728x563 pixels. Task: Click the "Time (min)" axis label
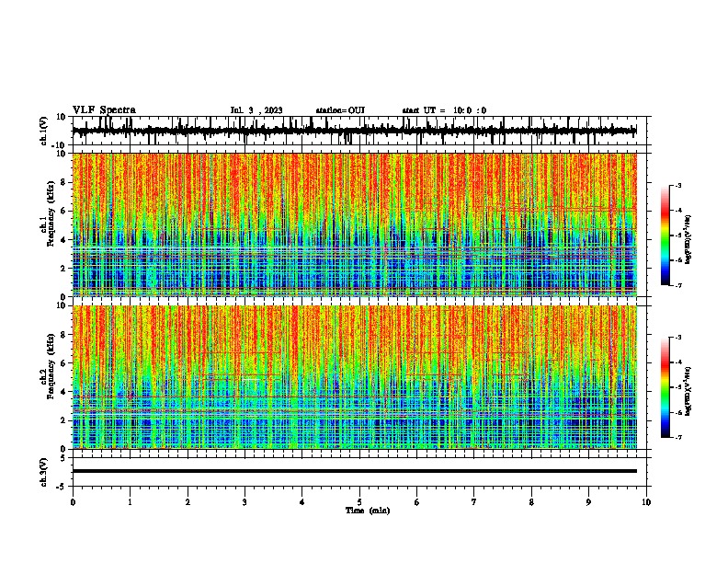tap(368, 511)
